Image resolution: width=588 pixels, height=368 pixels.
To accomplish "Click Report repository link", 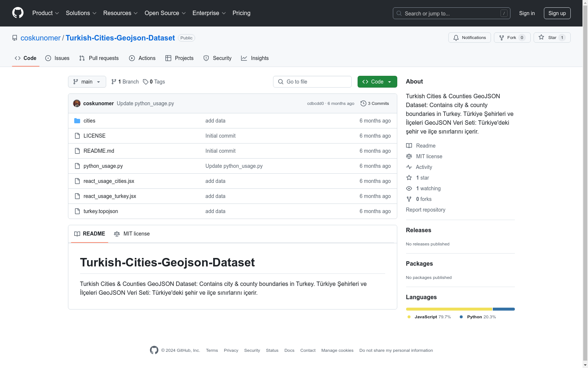I will tap(426, 210).
